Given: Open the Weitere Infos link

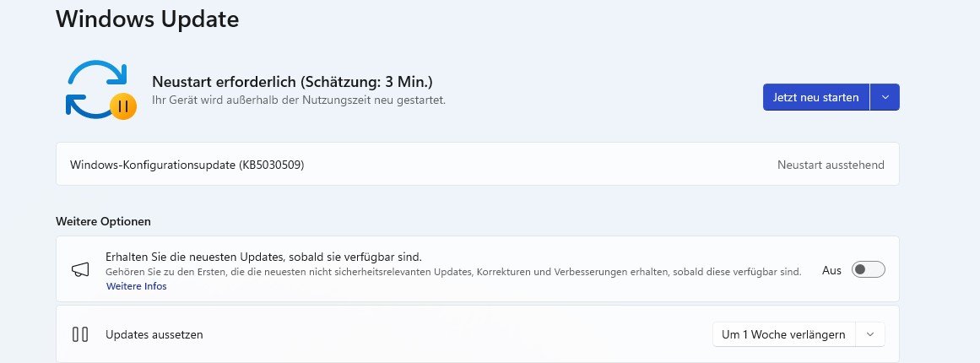Looking at the screenshot, I should pyautogui.click(x=136, y=286).
